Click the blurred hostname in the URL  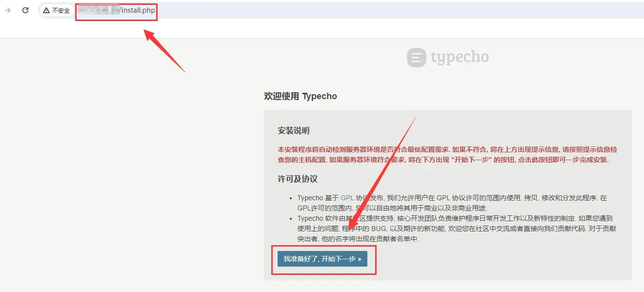coord(99,10)
